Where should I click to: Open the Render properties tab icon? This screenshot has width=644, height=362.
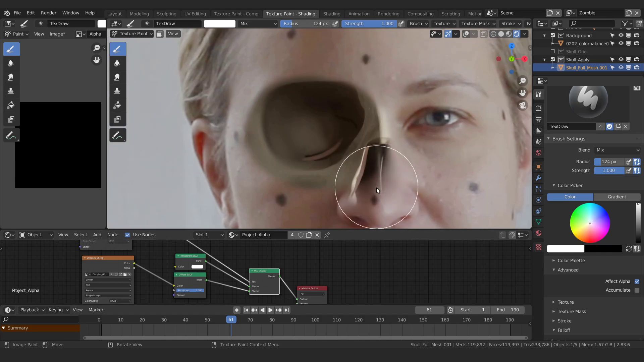pos(538,108)
